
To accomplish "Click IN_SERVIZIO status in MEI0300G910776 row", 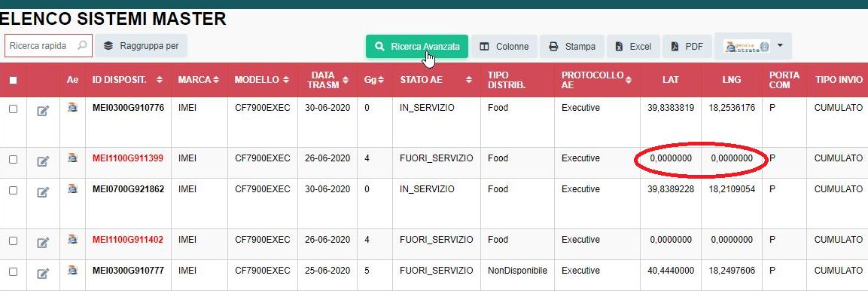I will 427,108.
